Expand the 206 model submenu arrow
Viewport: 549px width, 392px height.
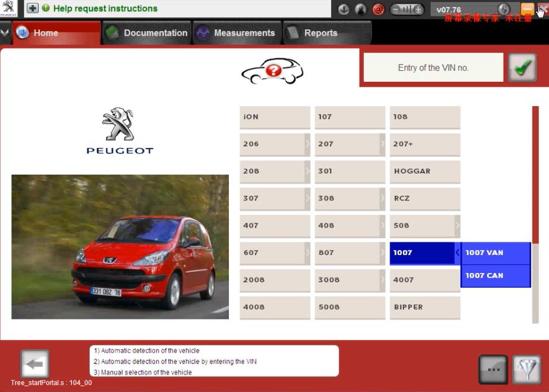(x=308, y=144)
